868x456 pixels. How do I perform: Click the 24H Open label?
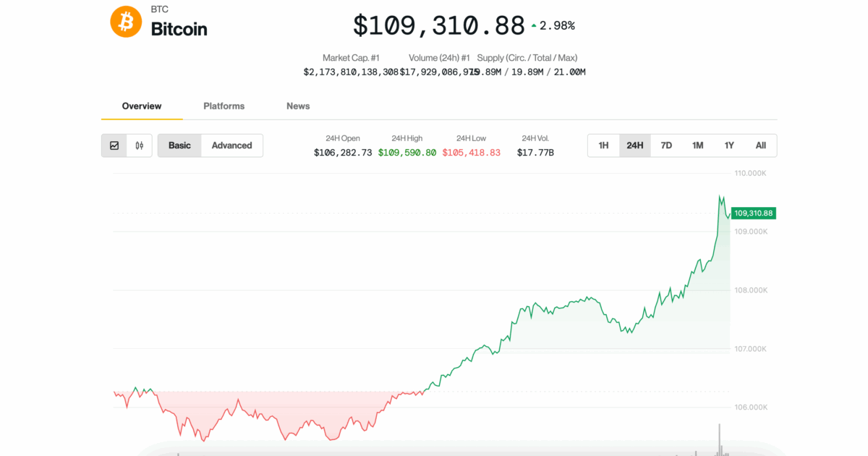click(x=343, y=138)
